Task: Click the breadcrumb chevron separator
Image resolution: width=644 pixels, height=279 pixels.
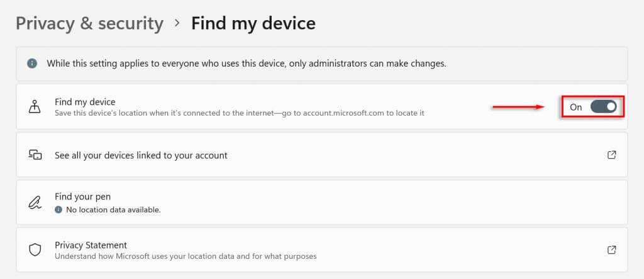Action: tap(177, 24)
